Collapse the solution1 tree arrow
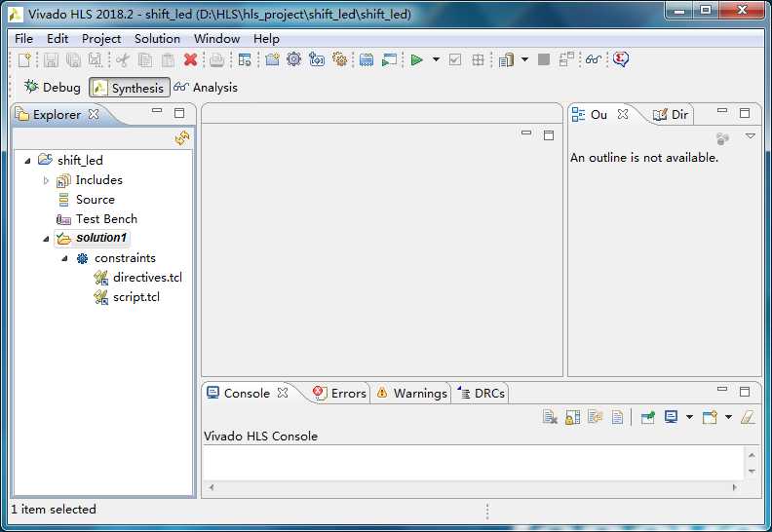 pyautogui.click(x=46, y=239)
